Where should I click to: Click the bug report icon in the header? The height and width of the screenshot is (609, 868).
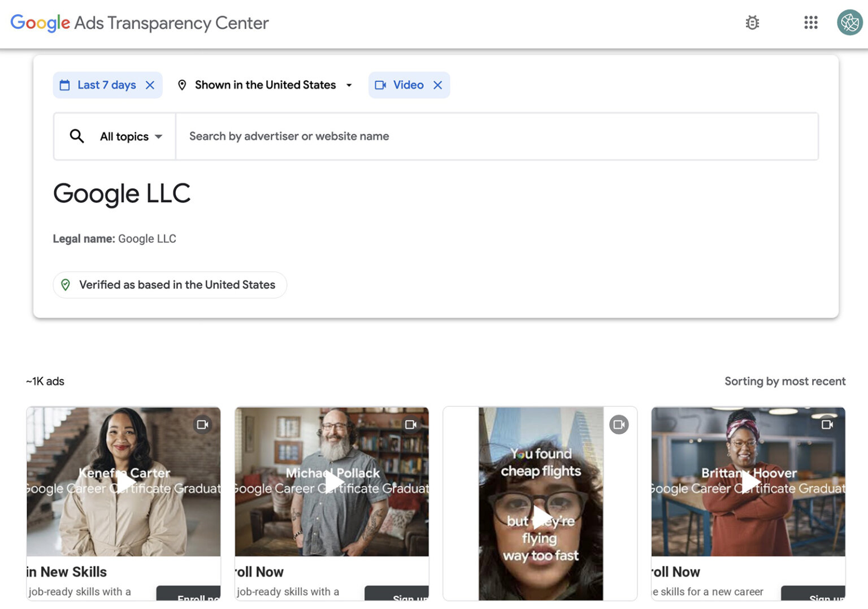pyautogui.click(x=752, y=23)
